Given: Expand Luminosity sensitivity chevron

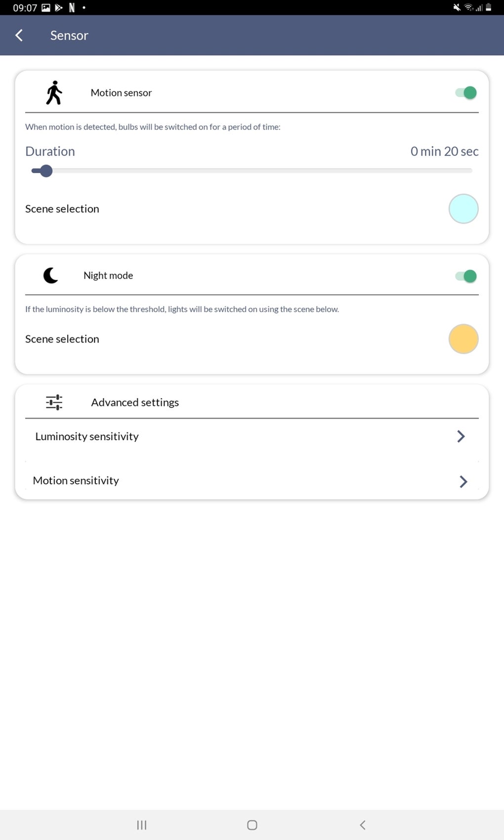Looking at the screenshot, I should [x=461, y=436].
